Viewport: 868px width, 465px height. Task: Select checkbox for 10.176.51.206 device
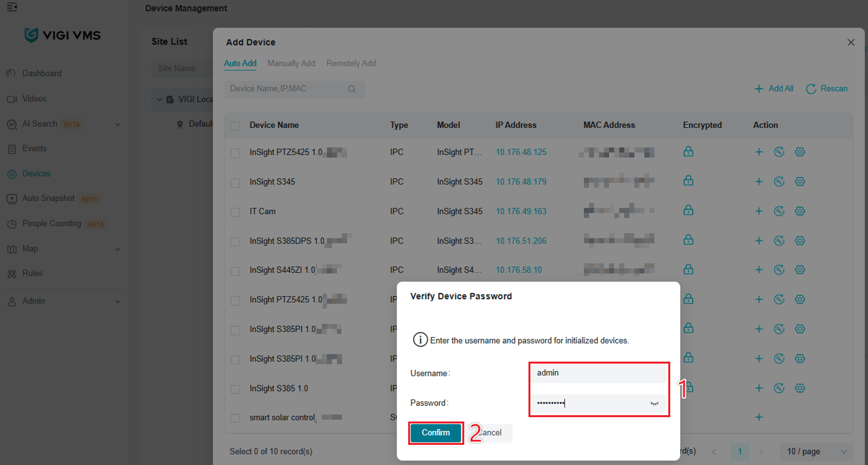pyautogui.click(x=235, y=242)
